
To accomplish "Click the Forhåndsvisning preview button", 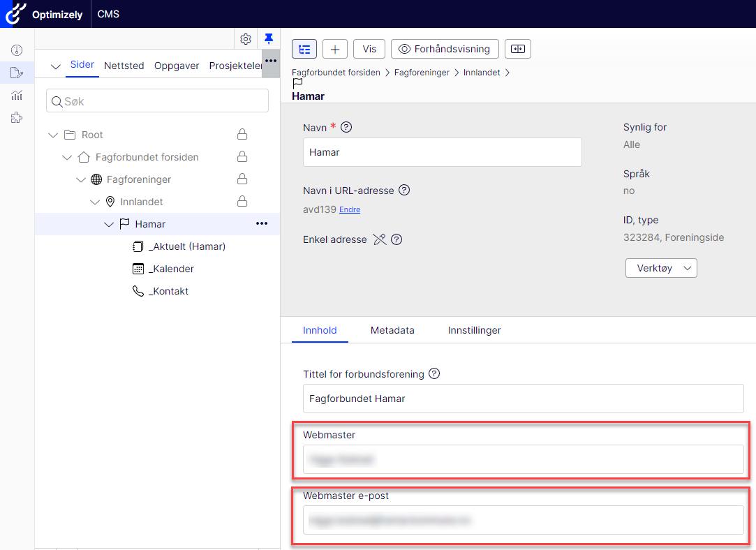I will click(445, 49).
